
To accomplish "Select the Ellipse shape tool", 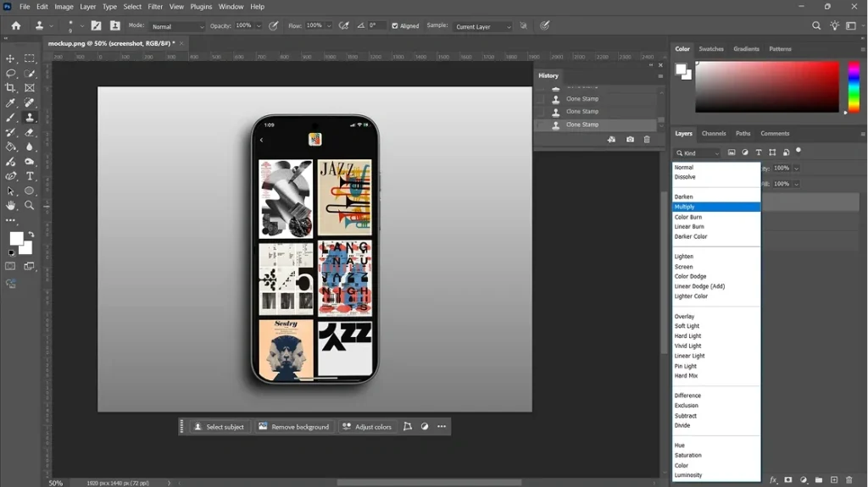I will pyautogui.click(x=30, y=191).
